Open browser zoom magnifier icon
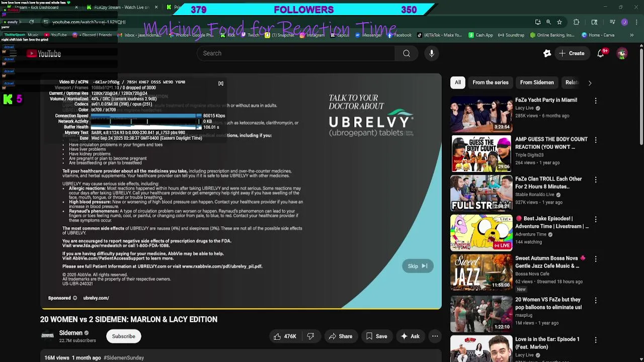The height and width of the screenshot is (362, 644). (548, 22)
